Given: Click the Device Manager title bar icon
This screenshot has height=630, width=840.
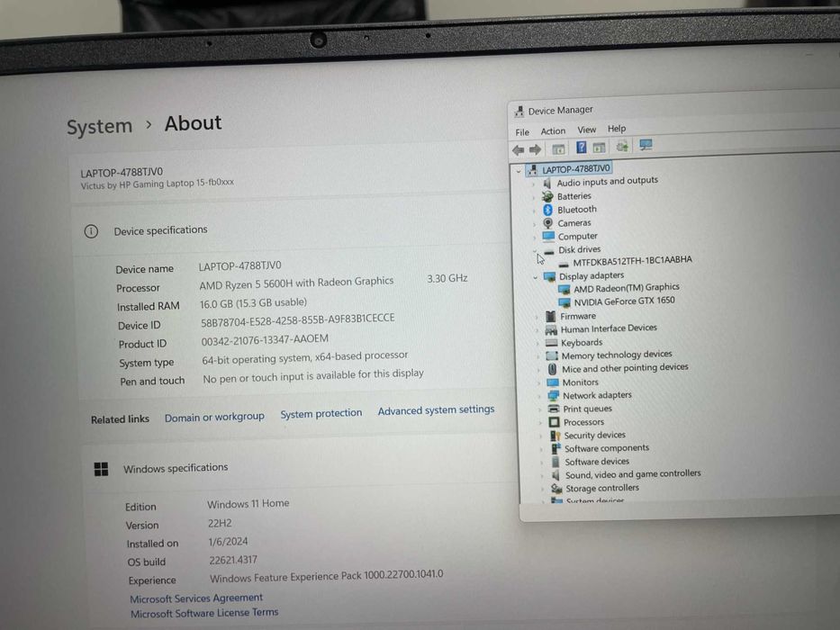Looking at the screenshot, I should click(519, 112).
